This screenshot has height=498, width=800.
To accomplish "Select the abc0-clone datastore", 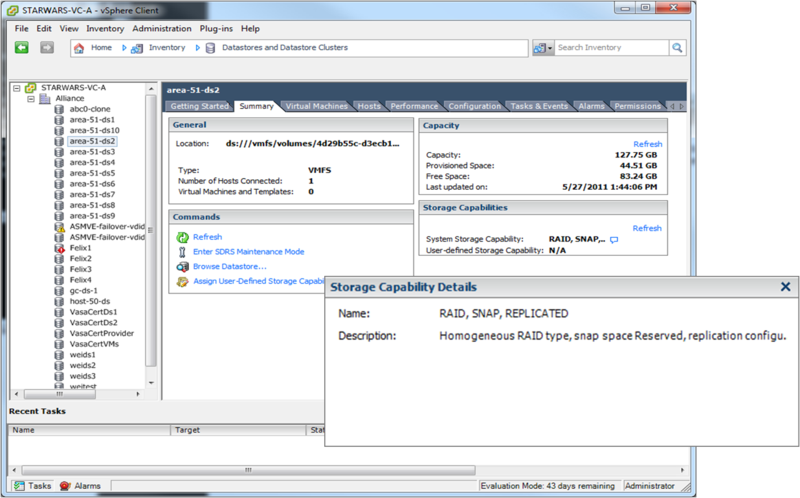I will pos(90,109).
